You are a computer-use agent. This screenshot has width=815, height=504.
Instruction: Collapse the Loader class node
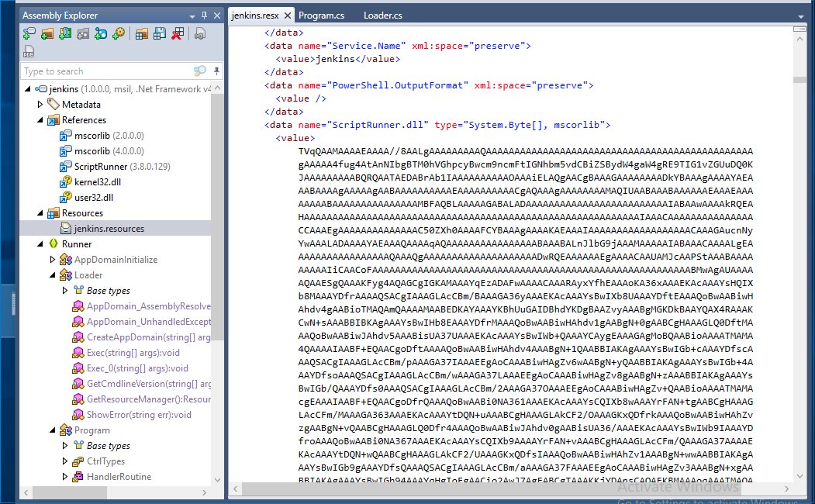tap(53, 274)
